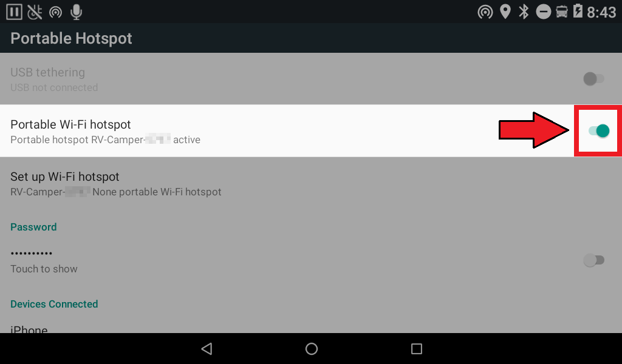The image size is (622, 364).
Task: Tap the microphone icon in status bar
Action: tap(76, 12)
